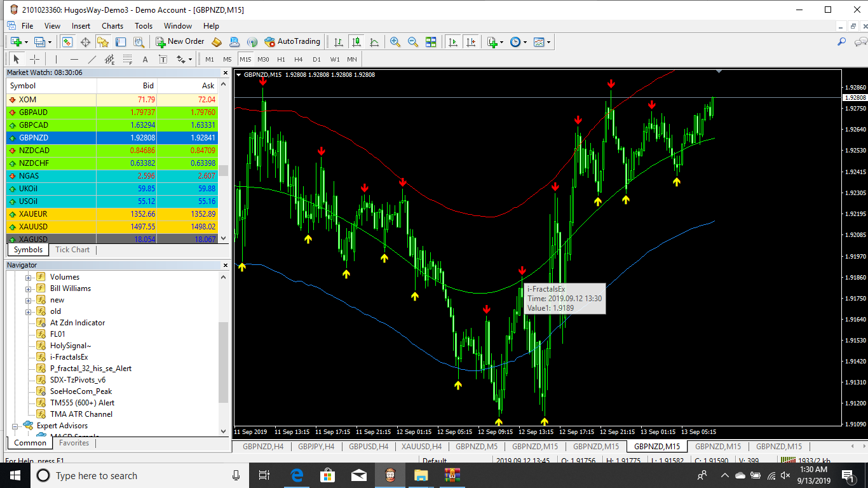Select the XAUUSD row in Market Watch
868x488 pixels.
pyautogui.click(x=117, y=227)
